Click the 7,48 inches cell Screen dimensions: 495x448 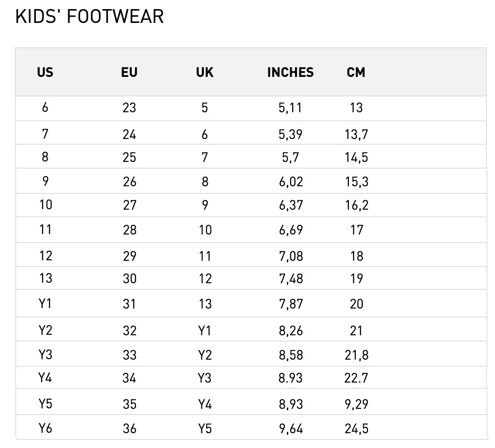coord(291,278)
